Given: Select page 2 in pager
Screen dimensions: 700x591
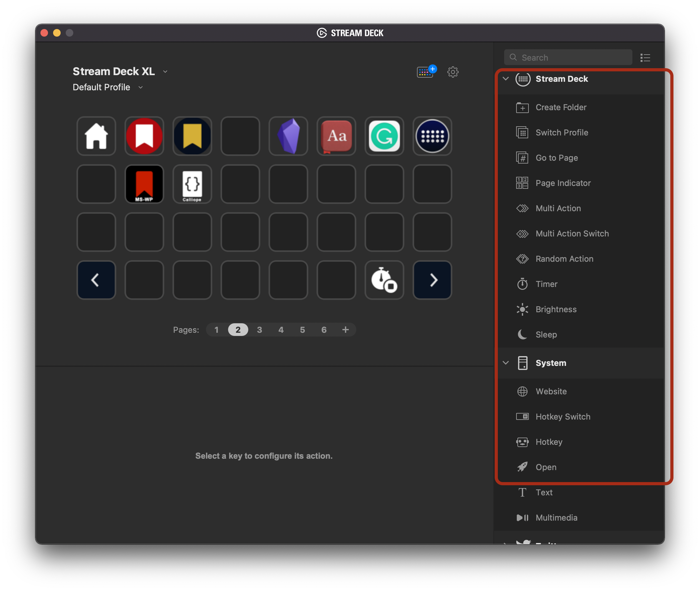Looking at the screenshot, I should click(238, 330).
